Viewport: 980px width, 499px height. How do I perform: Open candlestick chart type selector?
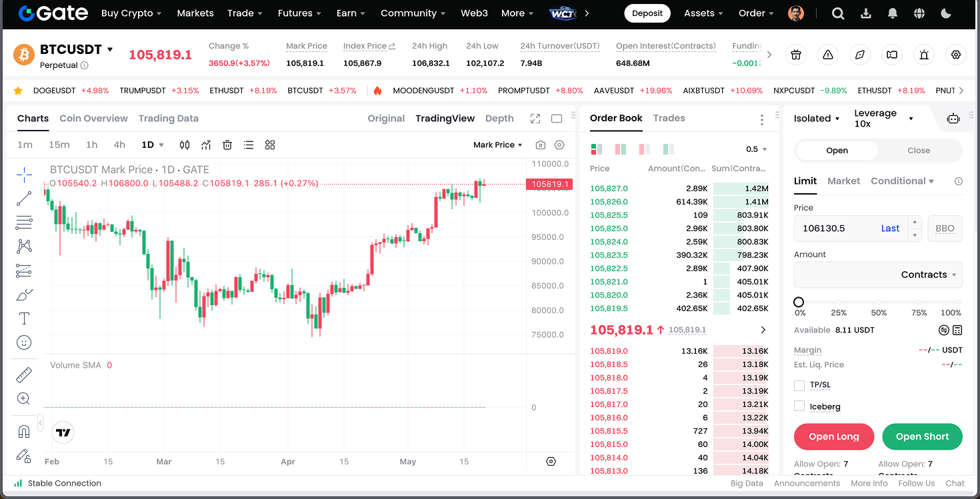[x=185, y=145]
